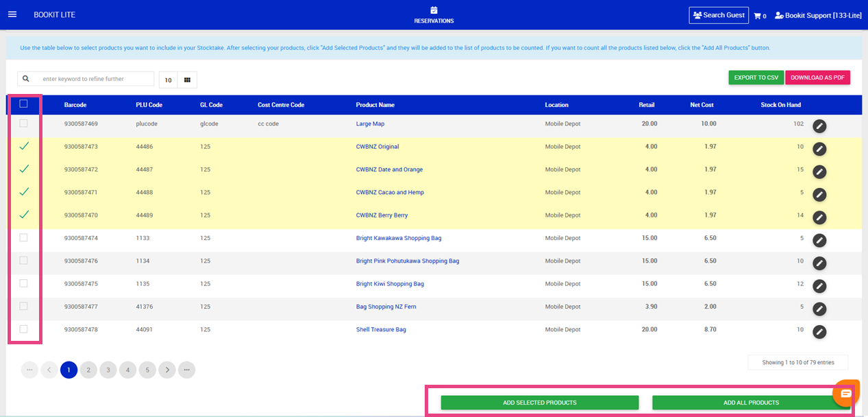Click Add All Products button

752,403
